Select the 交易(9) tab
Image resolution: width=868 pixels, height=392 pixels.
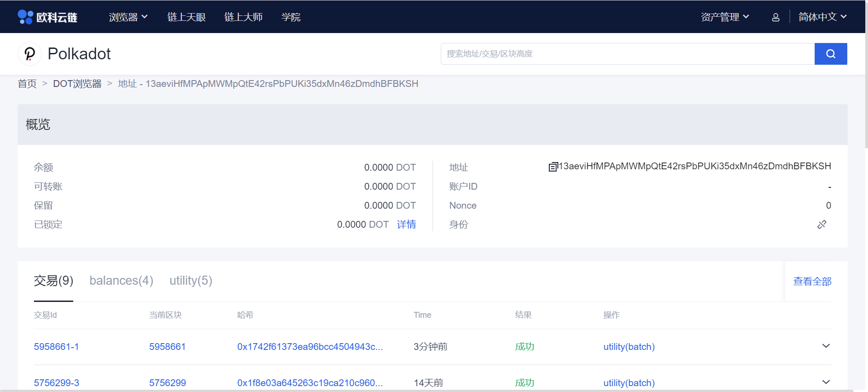(x=53, y=281)
